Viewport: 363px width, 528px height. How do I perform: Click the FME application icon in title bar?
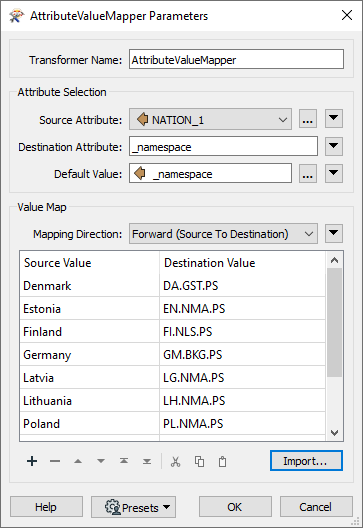tap(16, 16)
